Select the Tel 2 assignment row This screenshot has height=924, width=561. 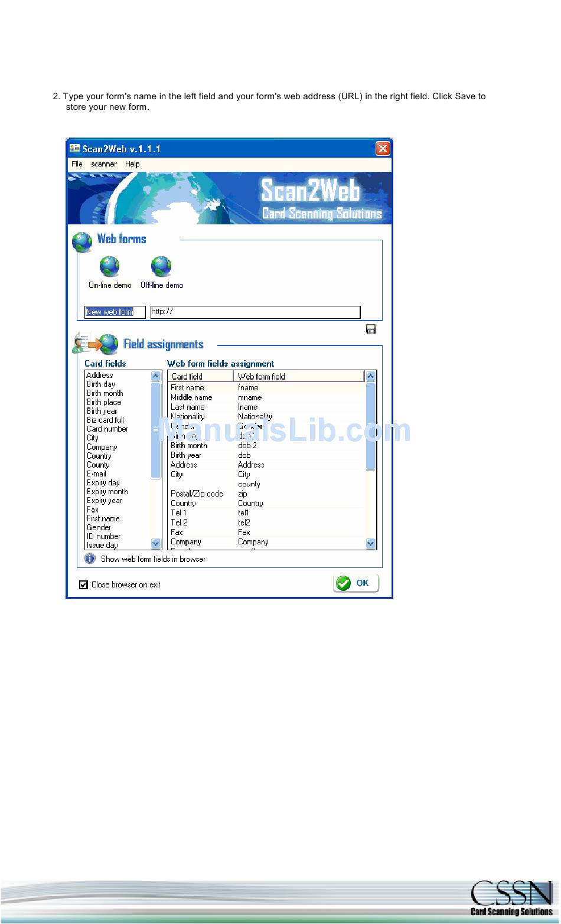pyautogui.click(x=266, y=523)
